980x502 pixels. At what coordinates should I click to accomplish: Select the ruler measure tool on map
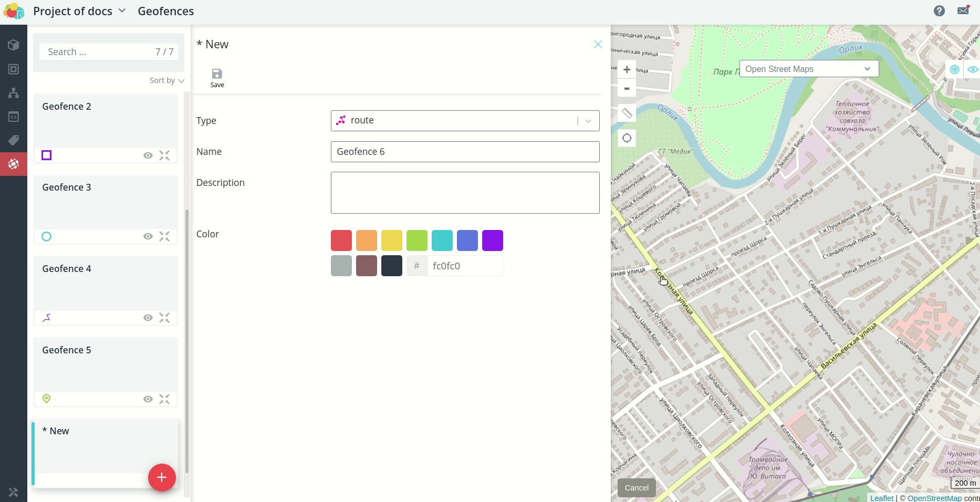click(x=627, y=113)
